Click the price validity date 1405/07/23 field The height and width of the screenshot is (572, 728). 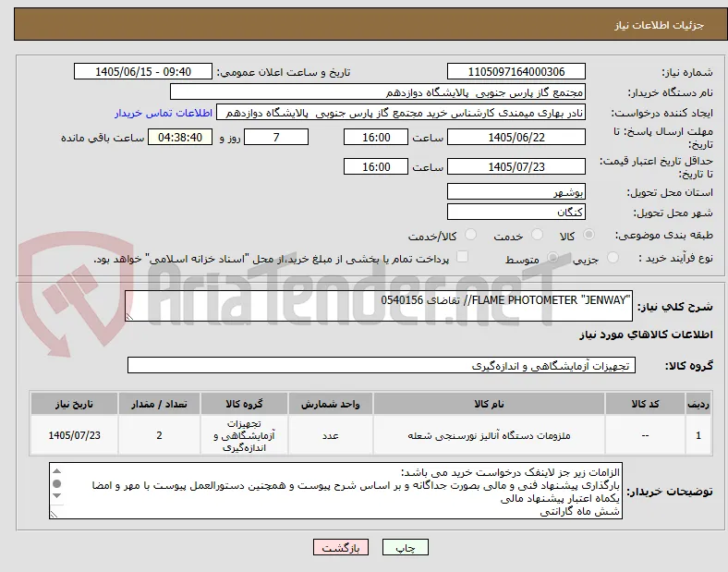pos(516,166)
